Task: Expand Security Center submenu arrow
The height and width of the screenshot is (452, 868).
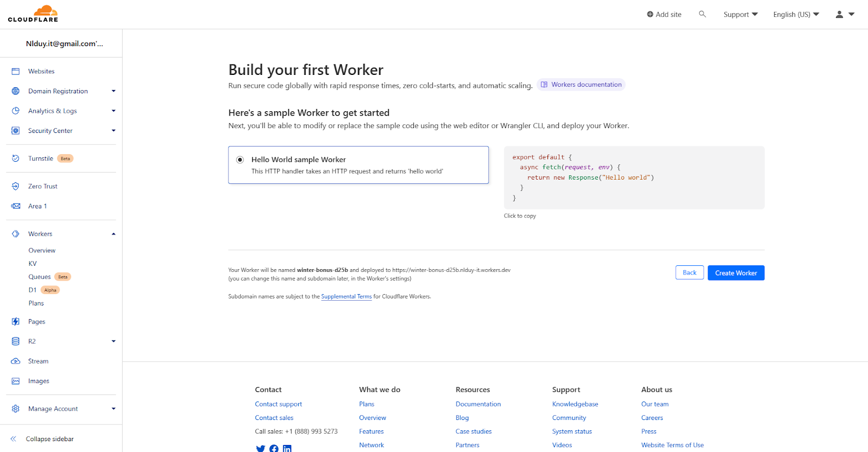Action: [113, 131]
